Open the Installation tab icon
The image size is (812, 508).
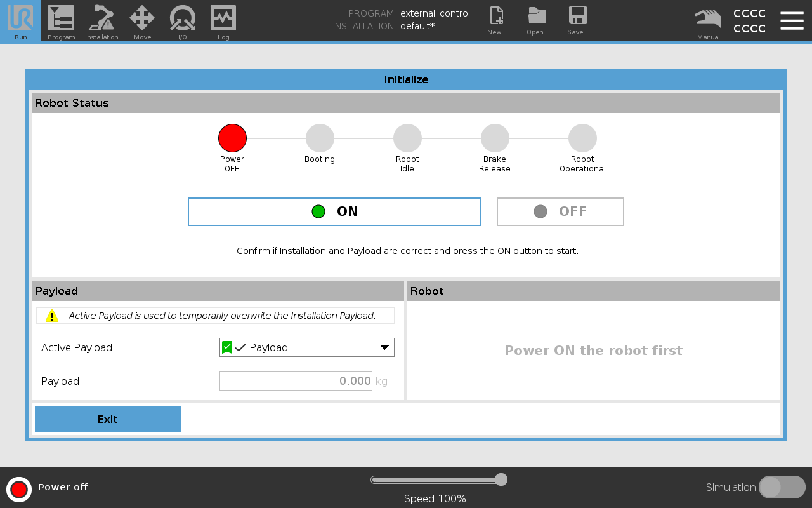point(101,20)
